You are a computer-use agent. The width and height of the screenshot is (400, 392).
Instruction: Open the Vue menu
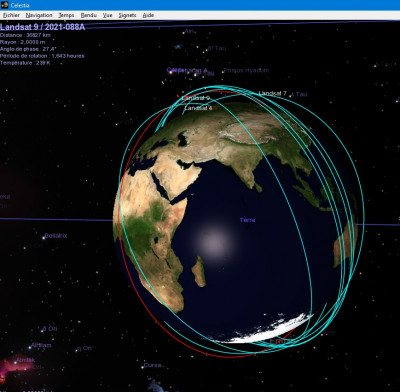tap(107, 15)
